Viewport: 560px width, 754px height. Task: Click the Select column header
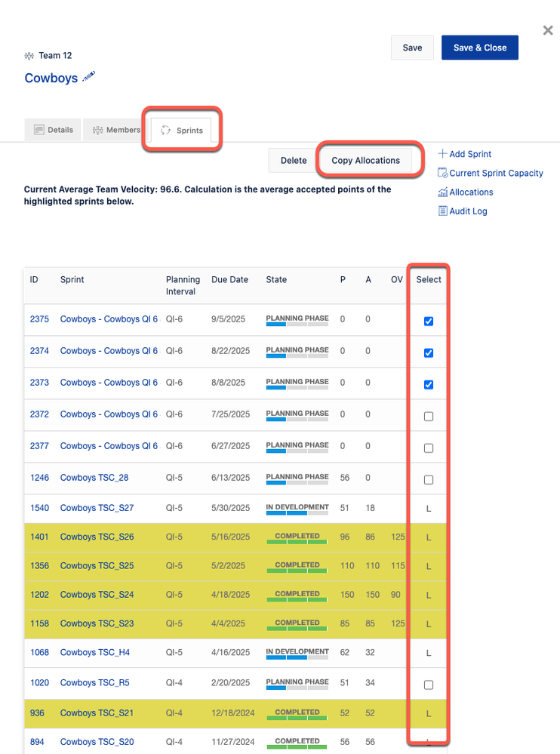point(429,280)
